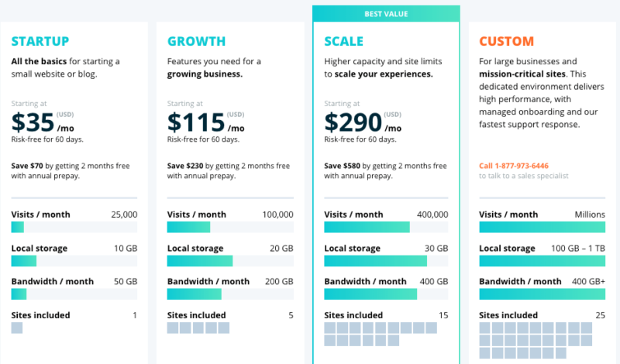Viewport: 620px width, 364px height.
Task: Click the last Growth sites included square
Action: coord(224,328)
